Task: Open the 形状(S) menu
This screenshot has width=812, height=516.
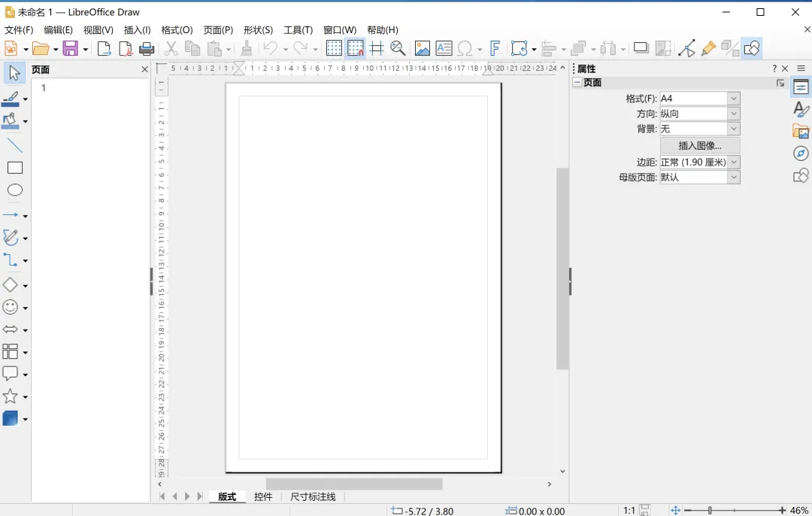Action: point(258,30)
